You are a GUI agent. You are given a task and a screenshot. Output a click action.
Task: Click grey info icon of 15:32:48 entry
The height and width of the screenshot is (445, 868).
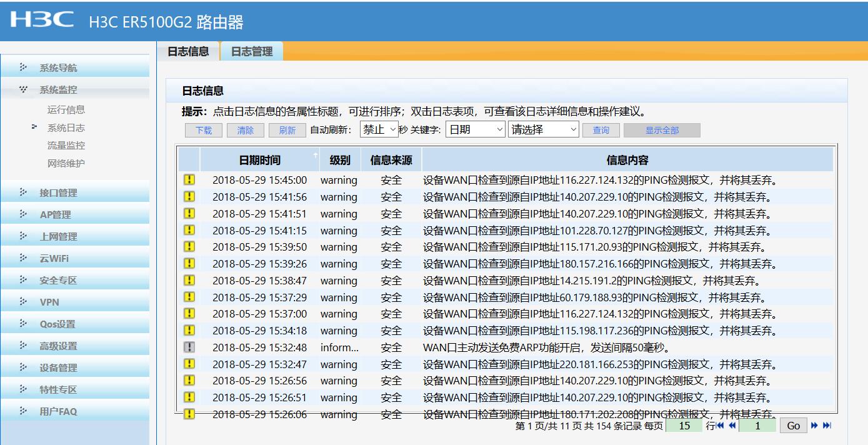pos(189,347)
